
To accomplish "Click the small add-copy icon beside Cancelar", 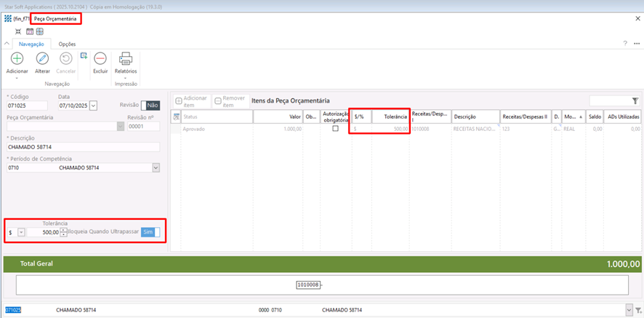I will [x=84, y=55].
